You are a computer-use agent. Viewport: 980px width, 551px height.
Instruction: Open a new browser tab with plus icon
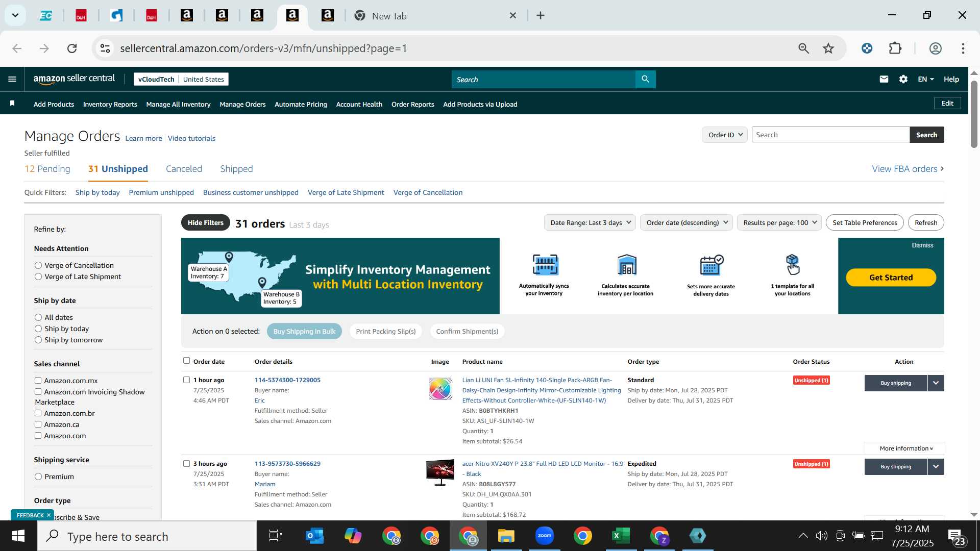point(541,16)
